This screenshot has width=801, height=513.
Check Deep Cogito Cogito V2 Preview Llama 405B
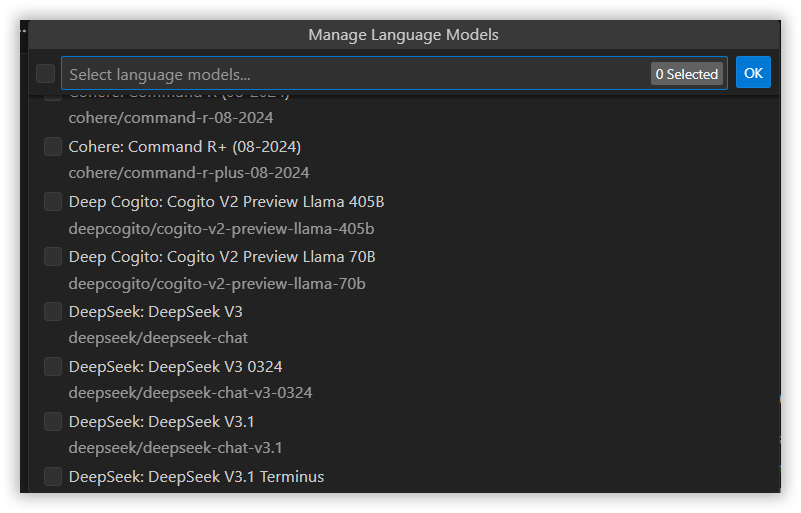53,202
